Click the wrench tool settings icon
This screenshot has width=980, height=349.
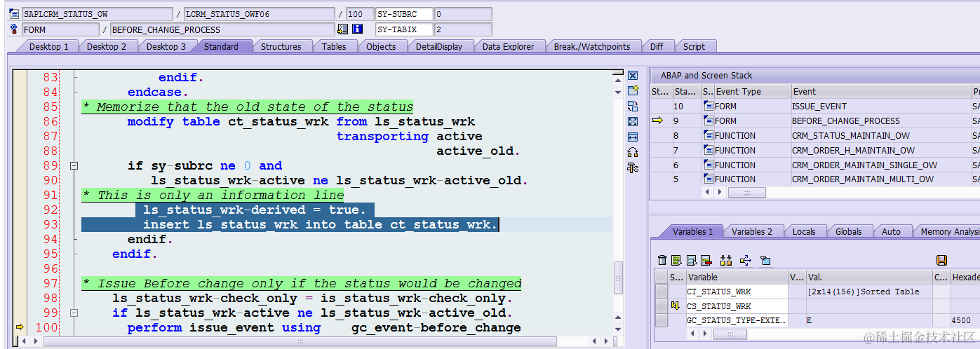click(x=633, y=167)
